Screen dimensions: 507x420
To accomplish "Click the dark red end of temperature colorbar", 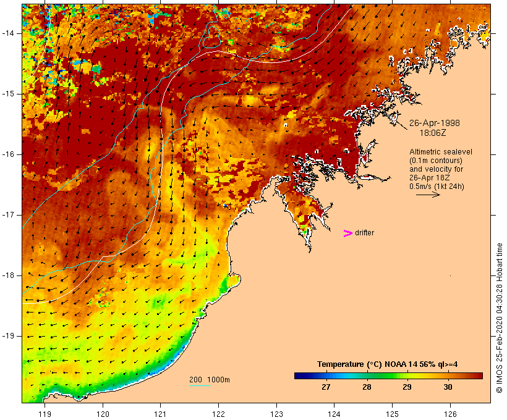I will 479,376.
